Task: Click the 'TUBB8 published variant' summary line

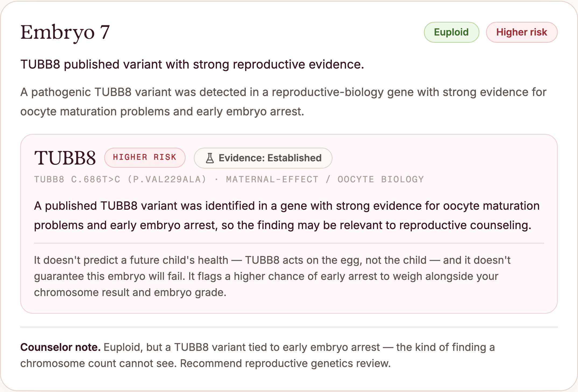Action: (x=192, y=65)
